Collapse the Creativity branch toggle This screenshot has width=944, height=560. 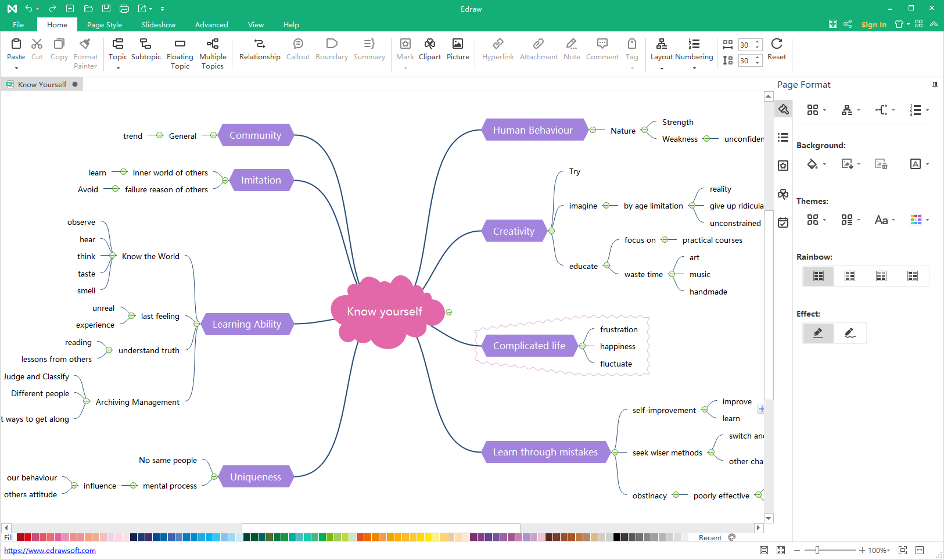pyautogui.click(x=551, y=231)
